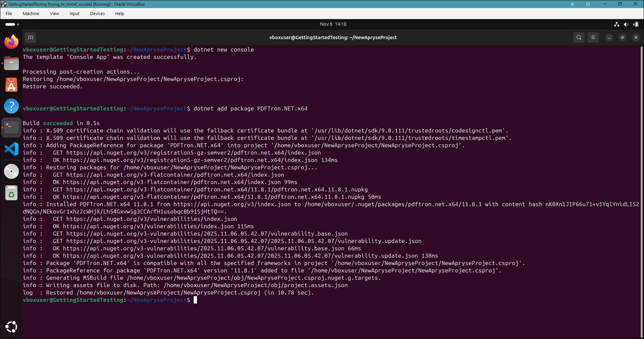Image resolution: width=644 pixels, height=339 pixels.
Task: Click the Show Apps Ubuntu logo
Action: pos(11,327)
